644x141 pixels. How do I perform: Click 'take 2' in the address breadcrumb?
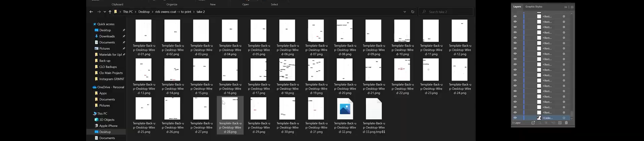coord(201,12)
